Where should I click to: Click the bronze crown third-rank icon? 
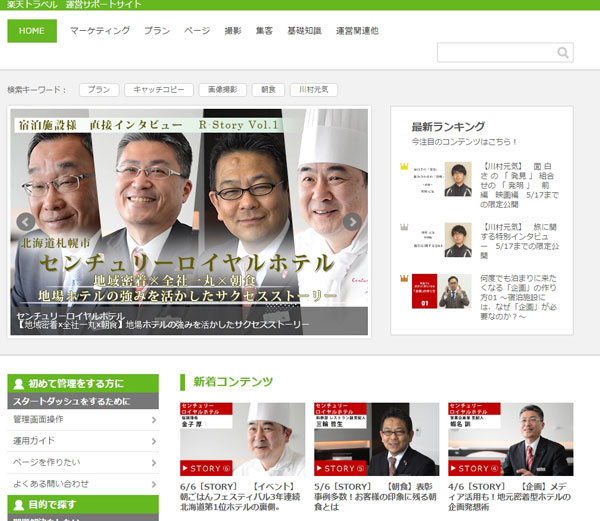404,278
